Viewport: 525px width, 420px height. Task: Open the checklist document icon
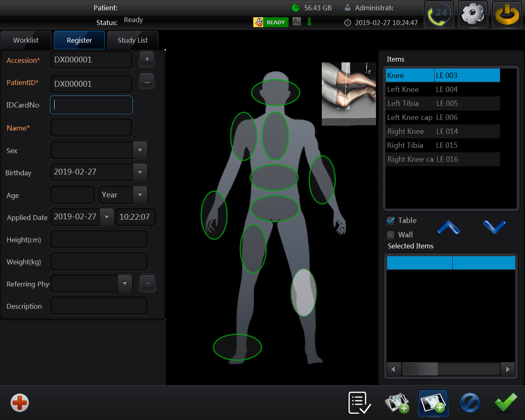coord(359,403)
